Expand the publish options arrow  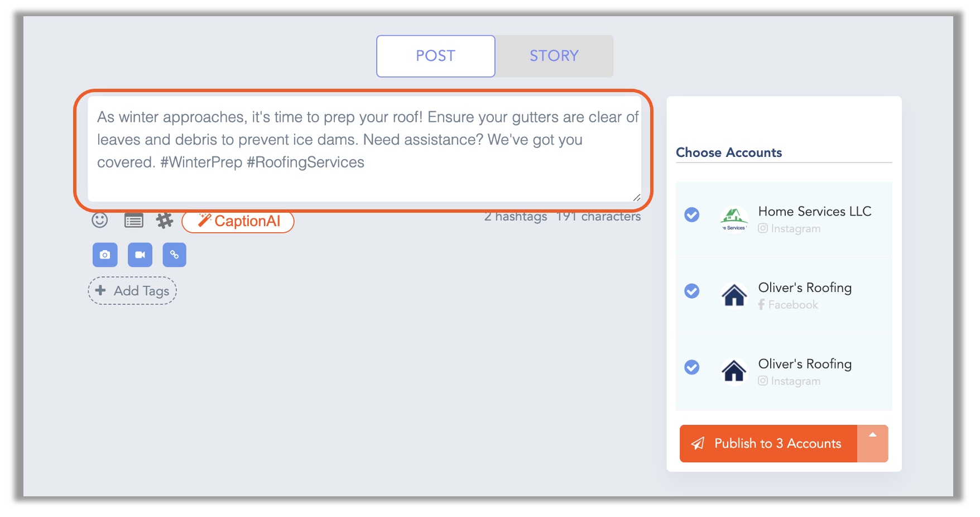[872, 443]
